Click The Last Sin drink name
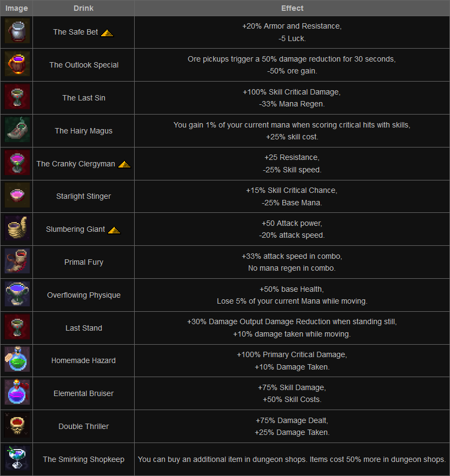Image resolution: width=450 pixels, height=476 pixels. pyautogui.click(x=83, y=98)
